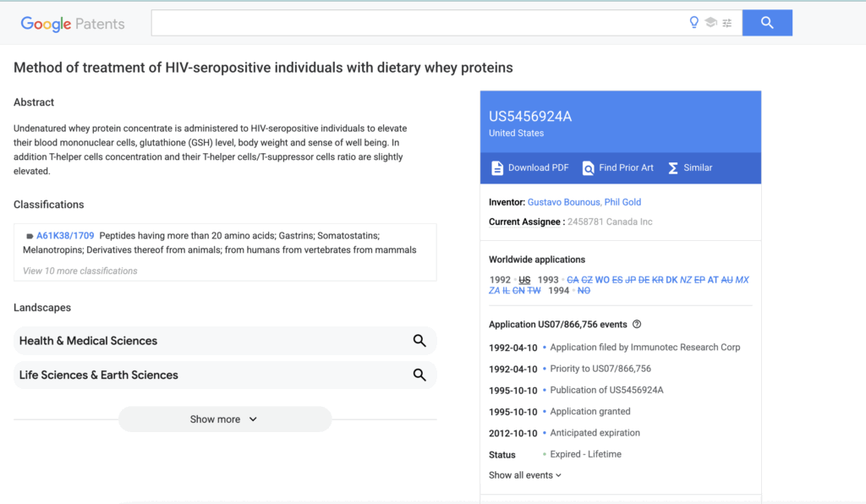Open the DK worldwide application link

click(671, 280)
